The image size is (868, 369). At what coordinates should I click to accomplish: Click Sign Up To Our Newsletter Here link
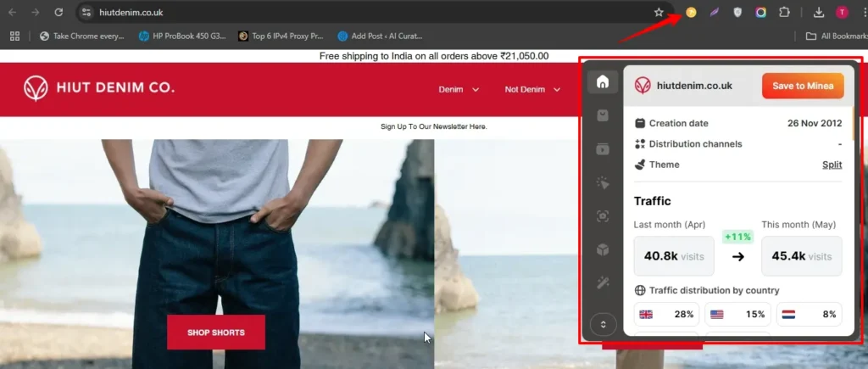coord(433,126)
